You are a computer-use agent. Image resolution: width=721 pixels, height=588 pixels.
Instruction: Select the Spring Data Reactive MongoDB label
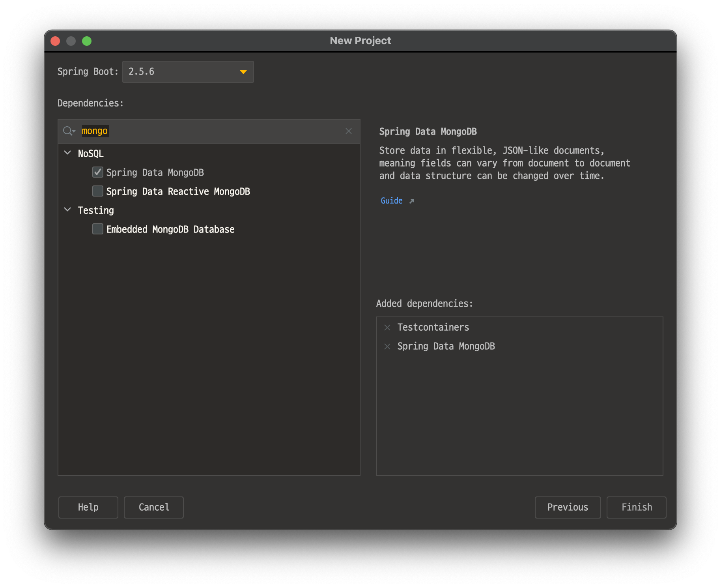coord(178,191)
